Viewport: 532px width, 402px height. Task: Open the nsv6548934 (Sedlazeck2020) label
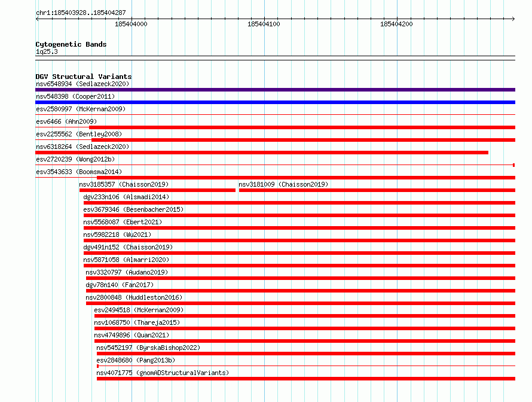pyautogui.click(x=82, y=84)
